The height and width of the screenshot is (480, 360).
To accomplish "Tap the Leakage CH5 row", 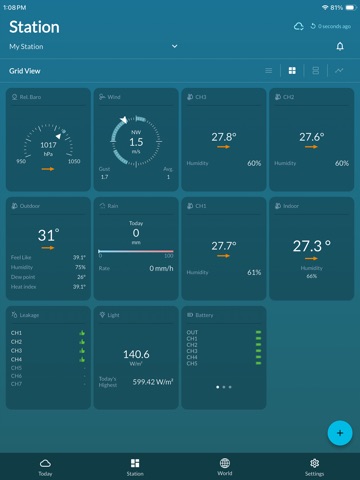I will click(48, 368).
